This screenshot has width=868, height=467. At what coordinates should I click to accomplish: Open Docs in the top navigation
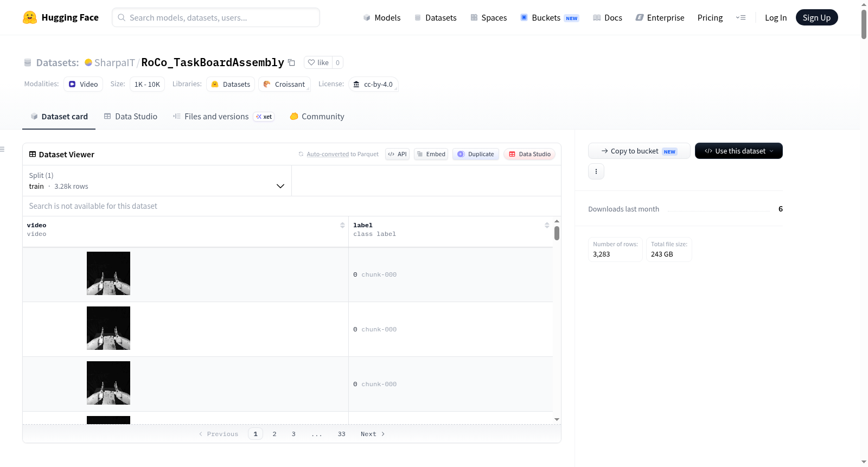607,17
